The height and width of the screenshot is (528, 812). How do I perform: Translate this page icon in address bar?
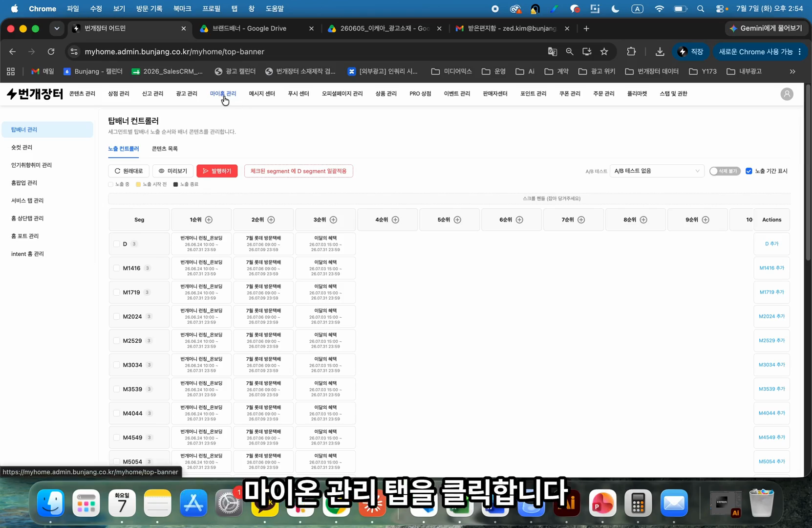point(553,51)
